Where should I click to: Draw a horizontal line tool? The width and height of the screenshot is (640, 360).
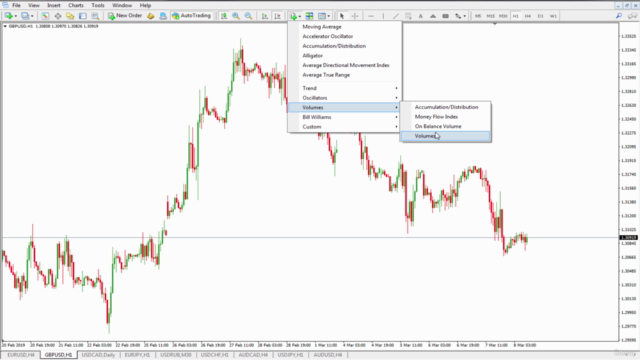(x=371, y=16)
